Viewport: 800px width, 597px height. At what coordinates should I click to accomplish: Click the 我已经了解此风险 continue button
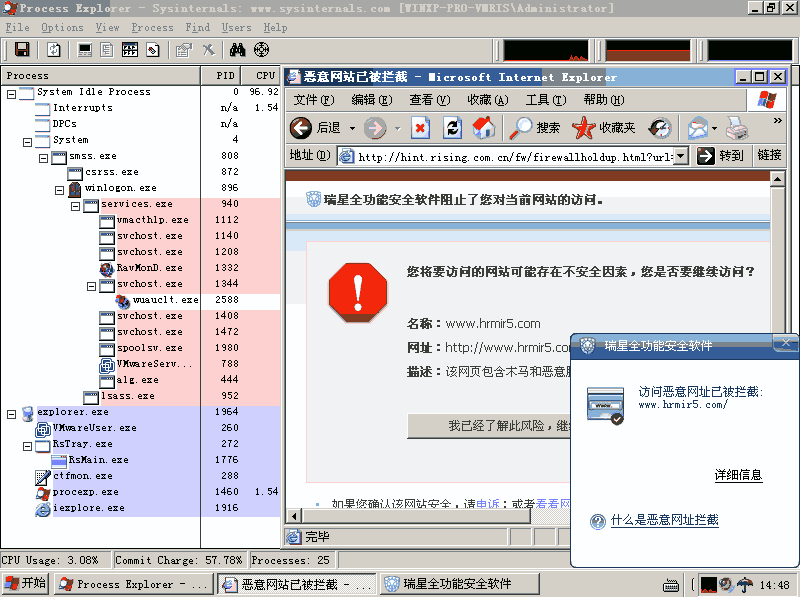click(489, 426)
